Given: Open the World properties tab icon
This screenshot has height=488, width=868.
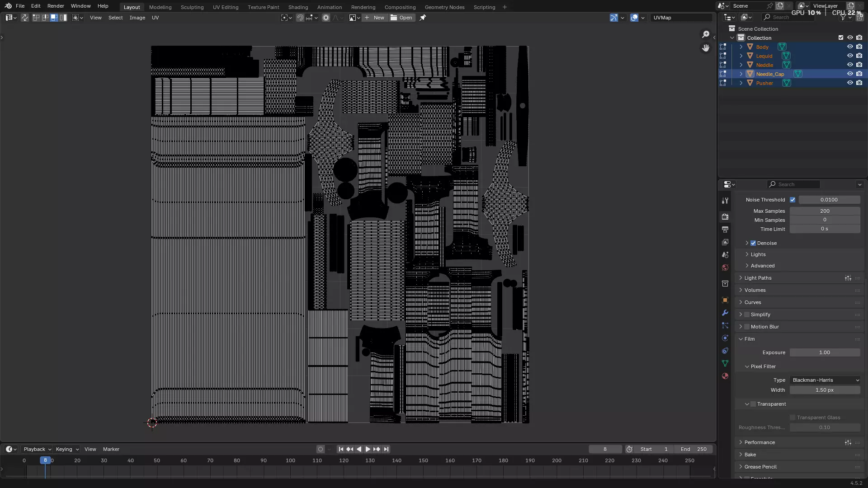Looking at the screenshot, I should pyautogui.click(x=725, y=267).
